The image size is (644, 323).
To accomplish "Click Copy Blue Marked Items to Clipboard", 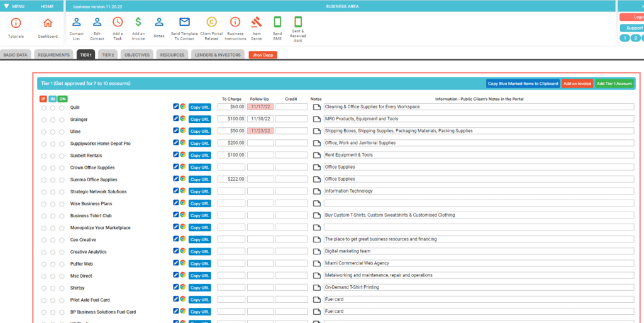I will [523, 83].
